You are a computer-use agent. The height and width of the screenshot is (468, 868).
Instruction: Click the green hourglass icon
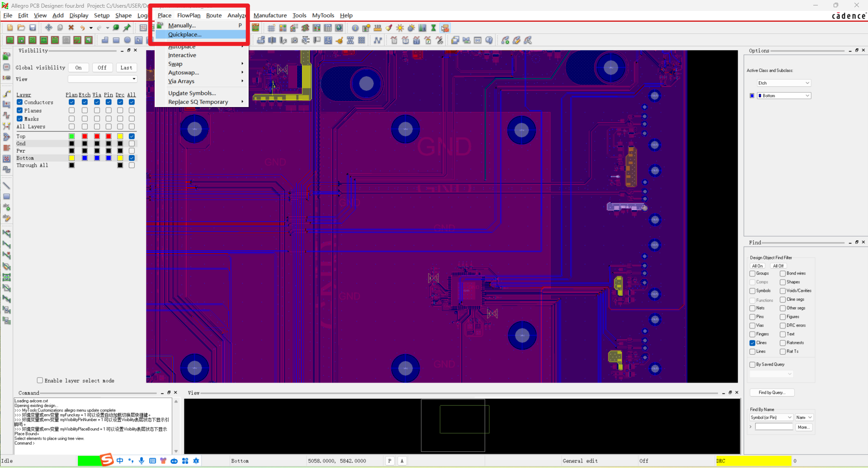(434, 28)
